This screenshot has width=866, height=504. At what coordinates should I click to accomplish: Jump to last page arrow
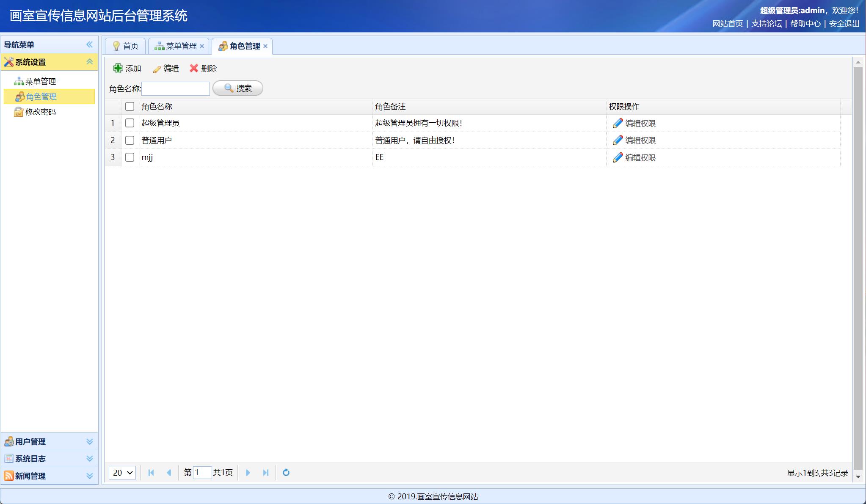coord(265,472)
